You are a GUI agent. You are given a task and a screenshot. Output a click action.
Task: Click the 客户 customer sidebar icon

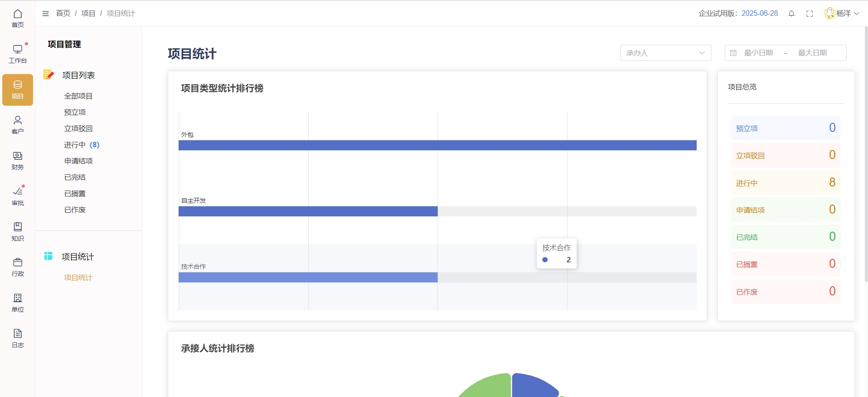[18, 125]
